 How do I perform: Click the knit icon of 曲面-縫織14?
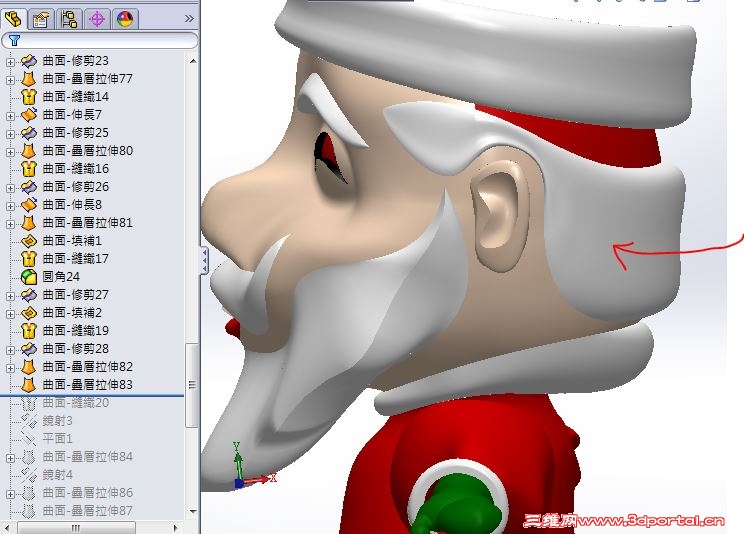[x=29, y=97]
